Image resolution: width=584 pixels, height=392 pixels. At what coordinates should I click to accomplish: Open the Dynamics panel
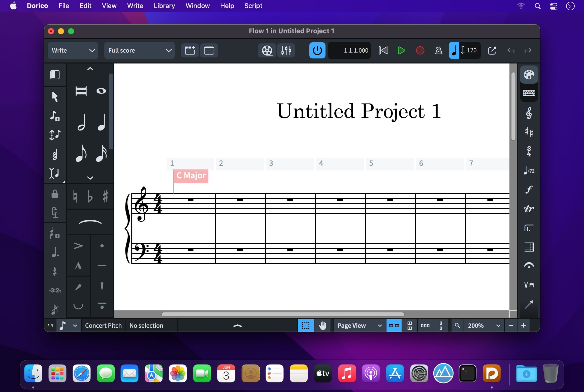[529, 189]
